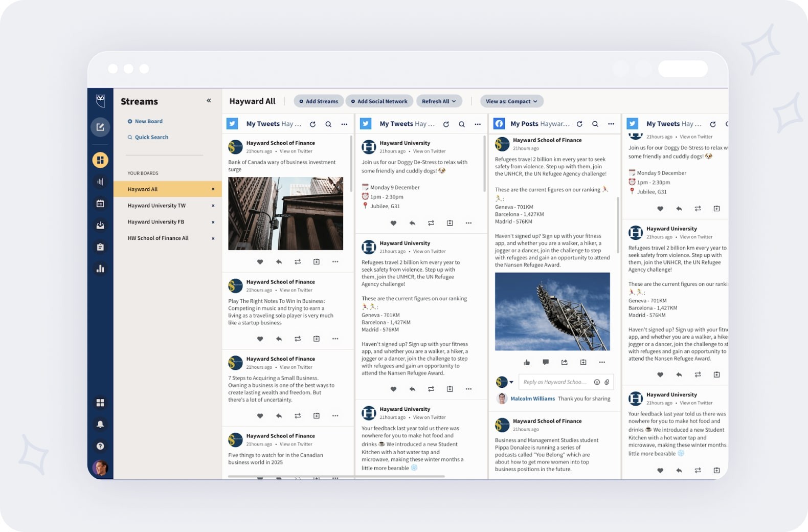Retweet the Play The Right Notes tweet
The width and height of the screenshot is (808, 532).
[298, 339]
